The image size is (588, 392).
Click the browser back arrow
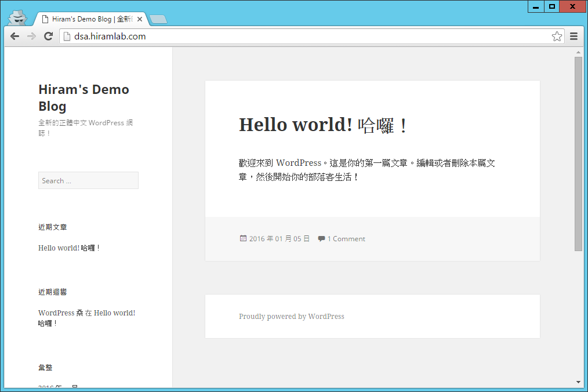(14, 37)
